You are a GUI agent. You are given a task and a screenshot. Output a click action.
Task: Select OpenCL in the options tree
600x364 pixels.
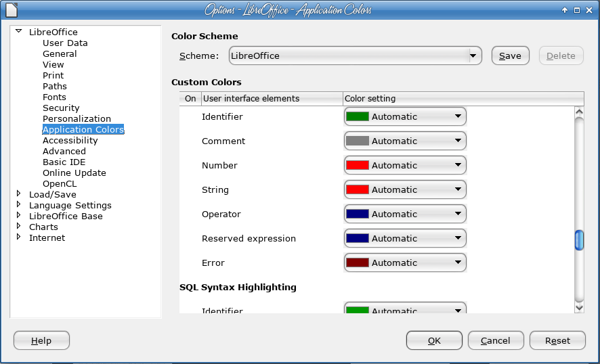coord(60,184)
